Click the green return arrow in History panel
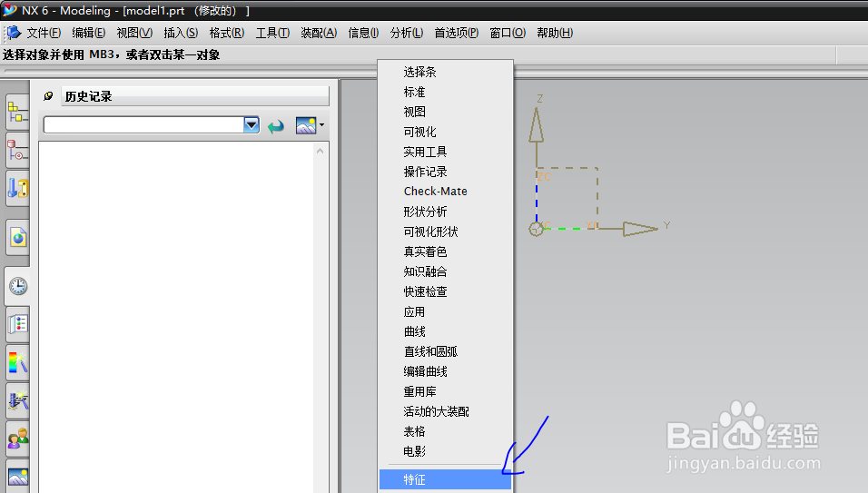Image resolution: width=868 pixels, height=493 pixels. [x=276, y=126]
